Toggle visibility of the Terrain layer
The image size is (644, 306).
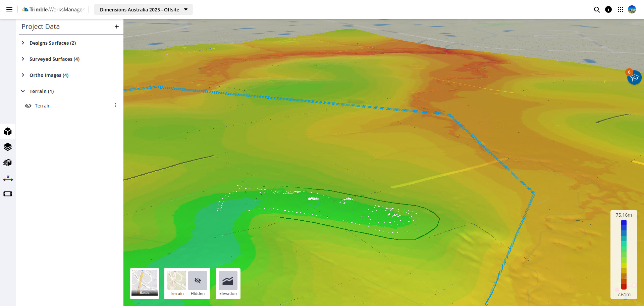(x=28, y=105)
